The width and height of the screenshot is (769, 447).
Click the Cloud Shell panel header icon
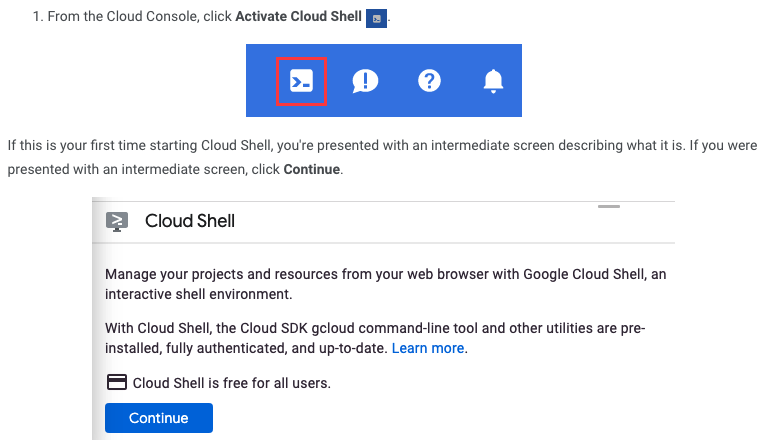pos(117,221)
